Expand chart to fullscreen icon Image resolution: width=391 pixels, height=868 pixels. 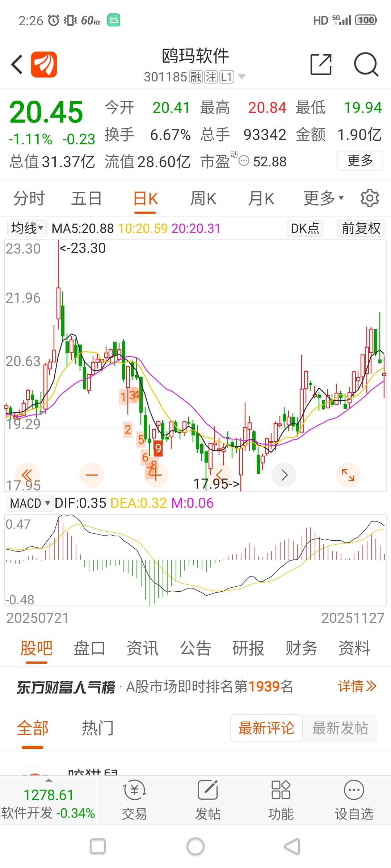coord(348,475)
